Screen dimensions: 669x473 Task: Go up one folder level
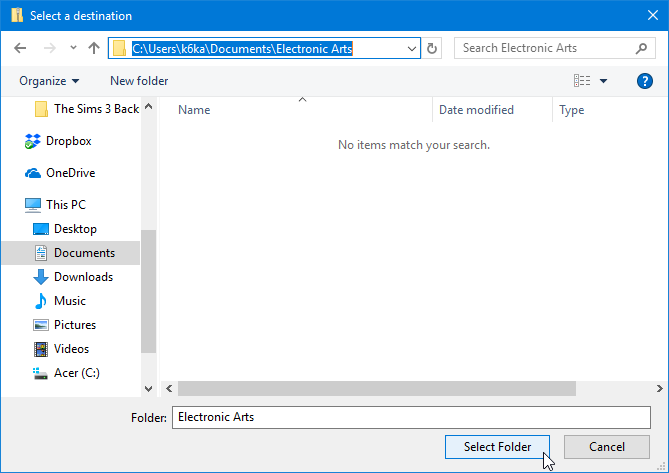click(94, 48)
